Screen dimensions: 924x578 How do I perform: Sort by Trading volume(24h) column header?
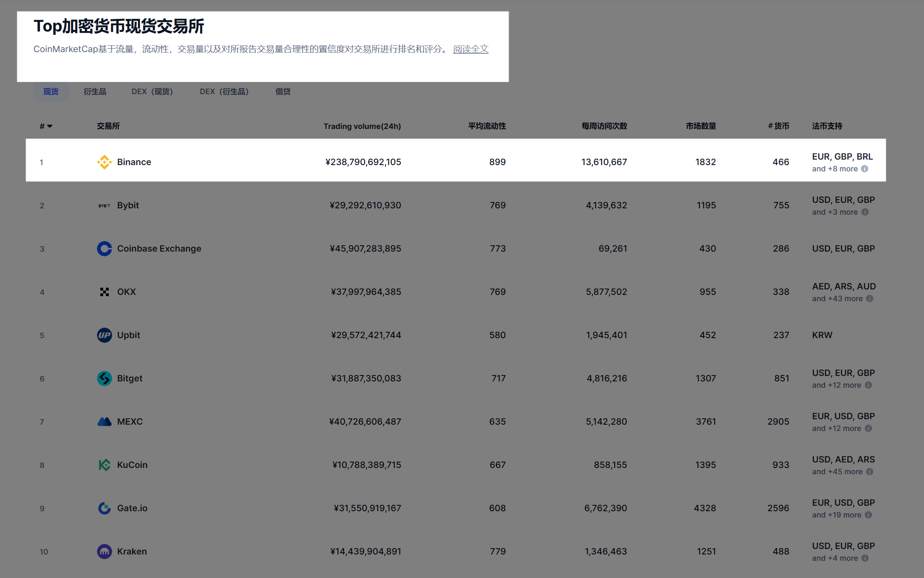(362, 126)
